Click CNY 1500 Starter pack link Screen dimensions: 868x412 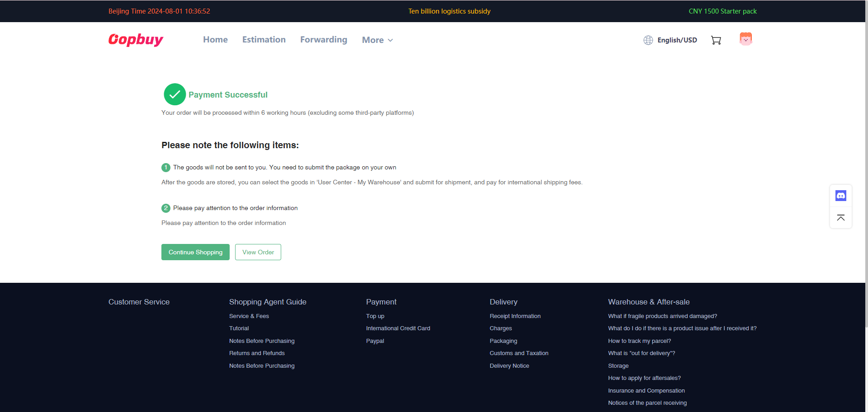[x=722, y=11]
